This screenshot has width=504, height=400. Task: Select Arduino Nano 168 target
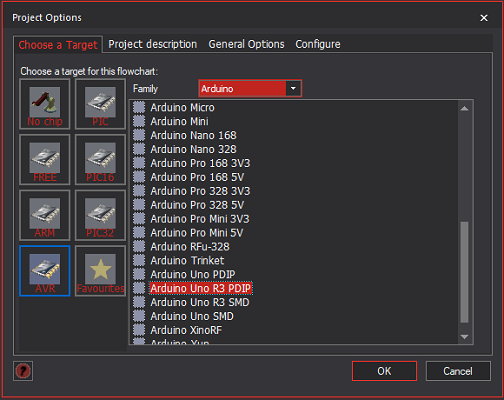tap(193, 135)
